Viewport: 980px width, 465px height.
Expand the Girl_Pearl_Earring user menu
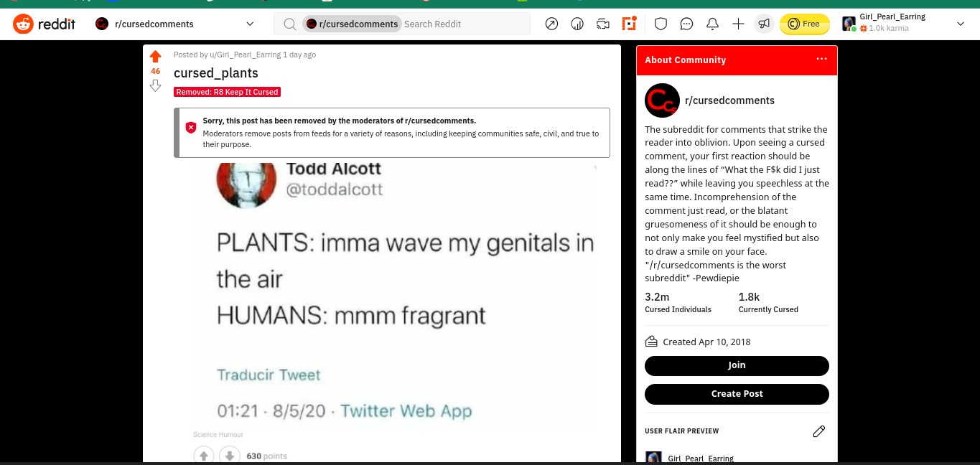[961, 24]
